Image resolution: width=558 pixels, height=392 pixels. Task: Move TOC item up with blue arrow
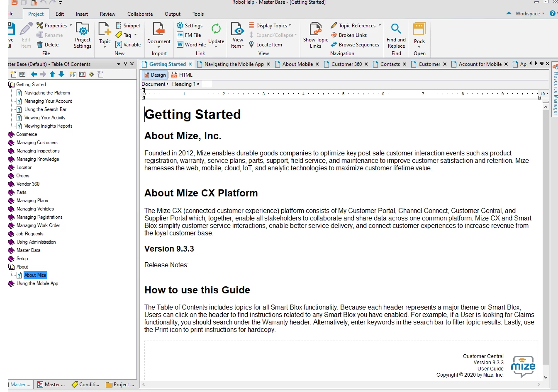pyautogui.click(x=52, y=74)
